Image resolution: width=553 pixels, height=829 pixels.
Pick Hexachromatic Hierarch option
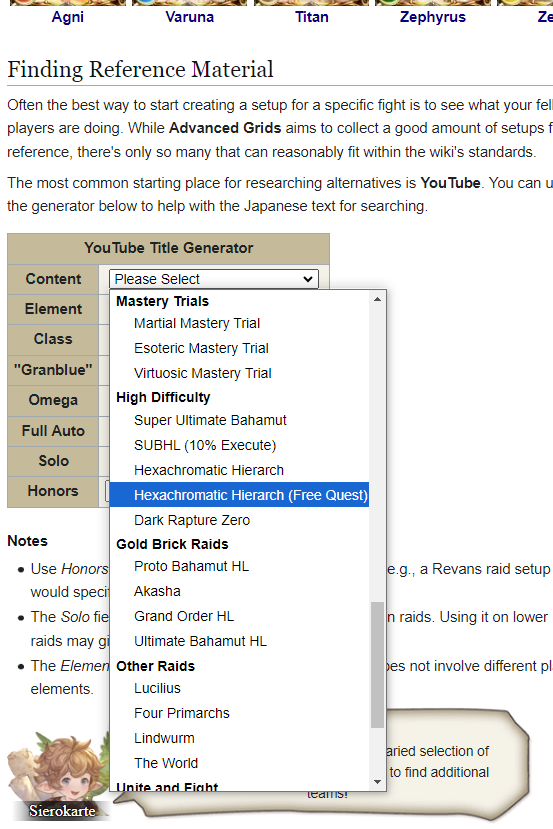click(x=239, y=469)
